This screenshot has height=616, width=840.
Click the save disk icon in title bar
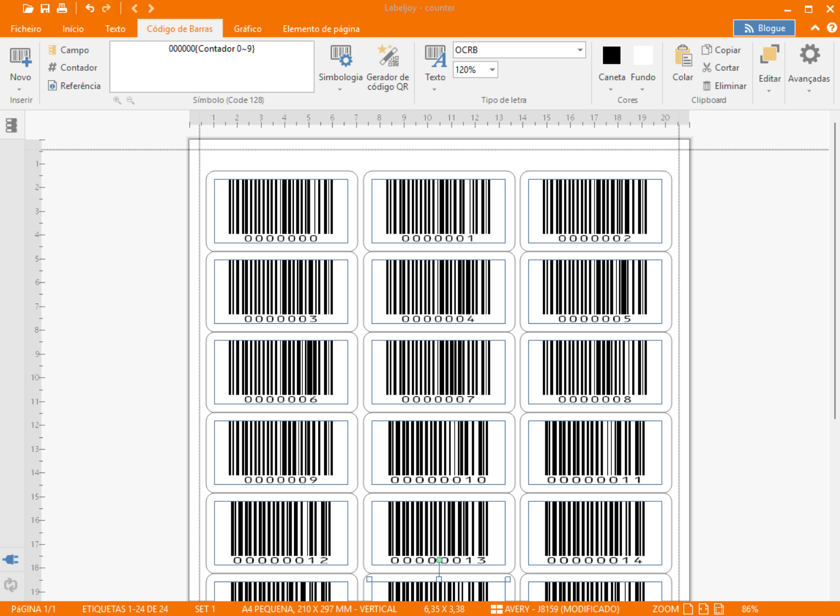tap(45, 8)
